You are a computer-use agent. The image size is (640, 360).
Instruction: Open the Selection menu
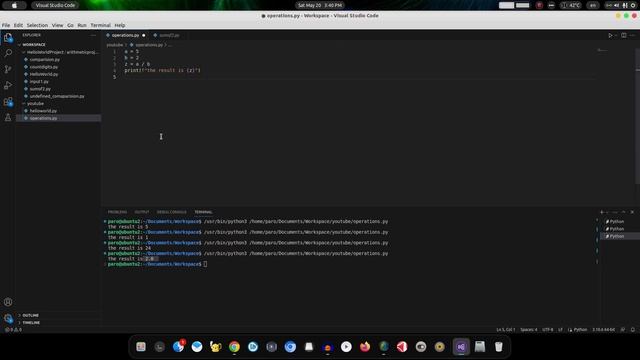(37, 25)
